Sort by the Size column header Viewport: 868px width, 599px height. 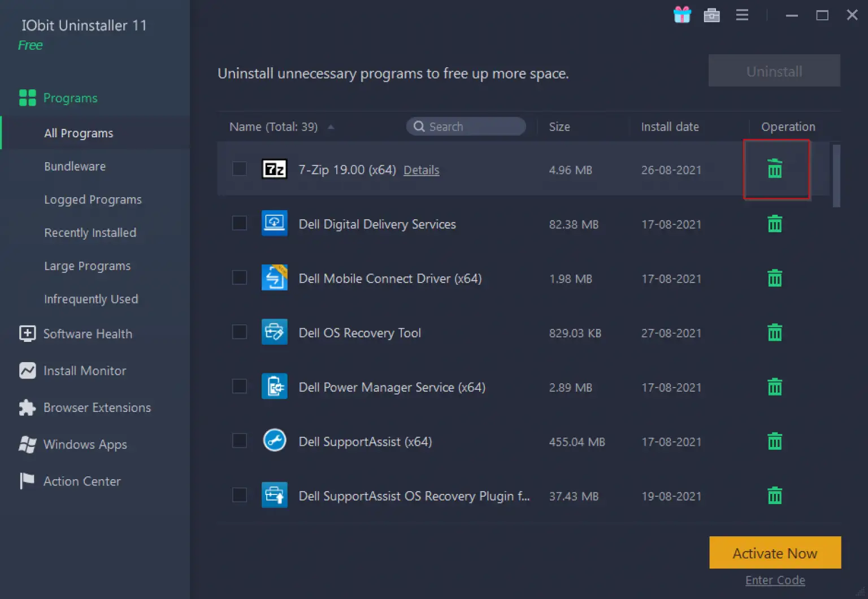(559, 127)
